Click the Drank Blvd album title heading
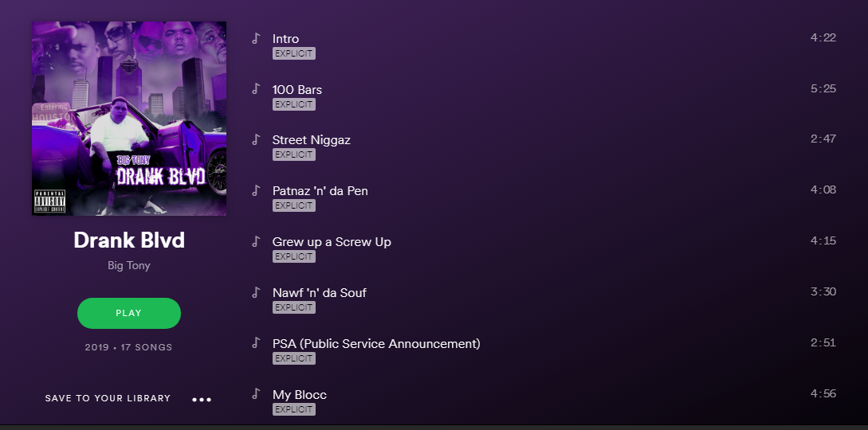Screen dimensions: 868x430 (129, 240)
